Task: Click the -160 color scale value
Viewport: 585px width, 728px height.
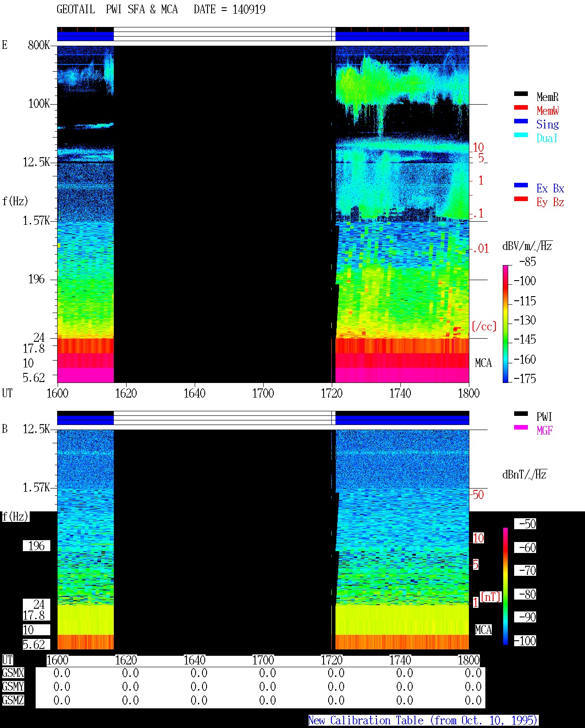Action: [525, 360]
